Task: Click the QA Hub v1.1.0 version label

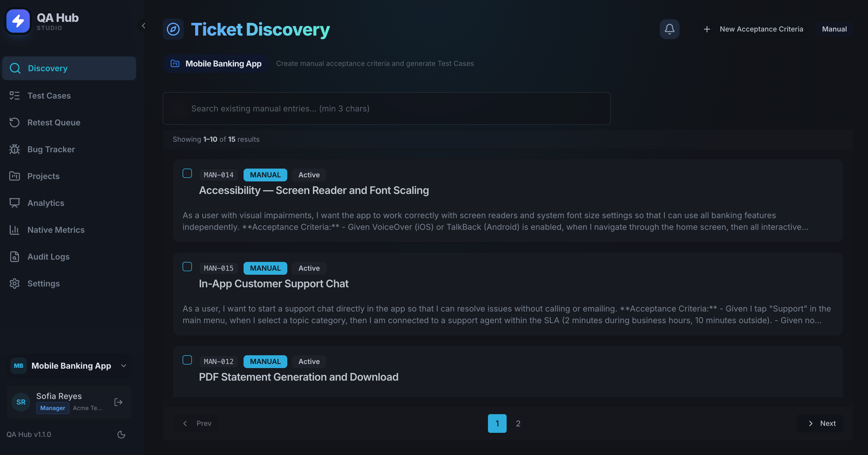Action: coord(29,435)
